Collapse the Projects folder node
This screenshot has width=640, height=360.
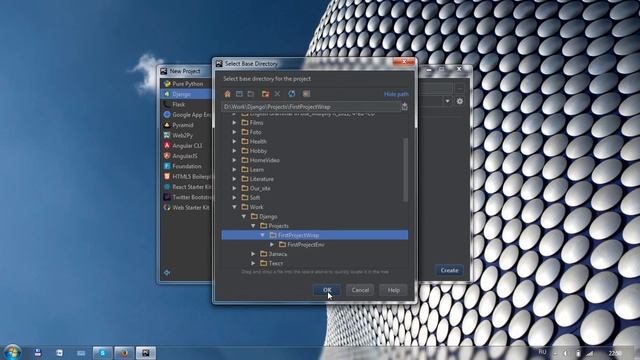(x=253, y=226)
